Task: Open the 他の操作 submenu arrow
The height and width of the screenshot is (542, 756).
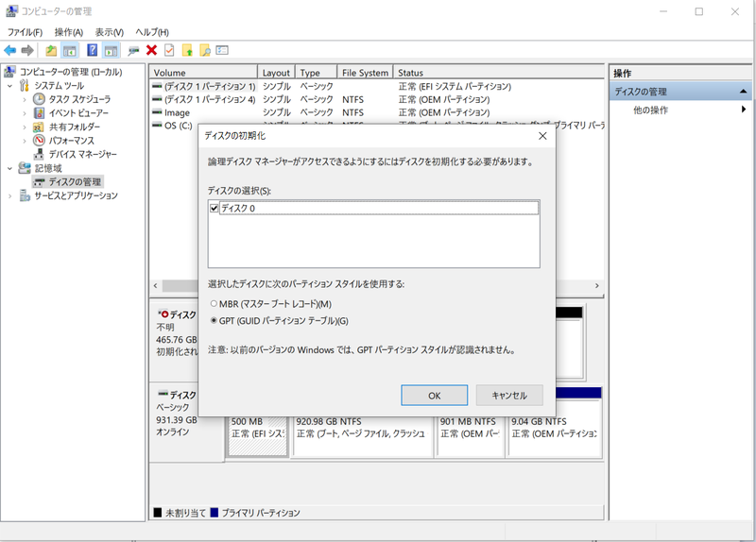Action: point(744,110)
